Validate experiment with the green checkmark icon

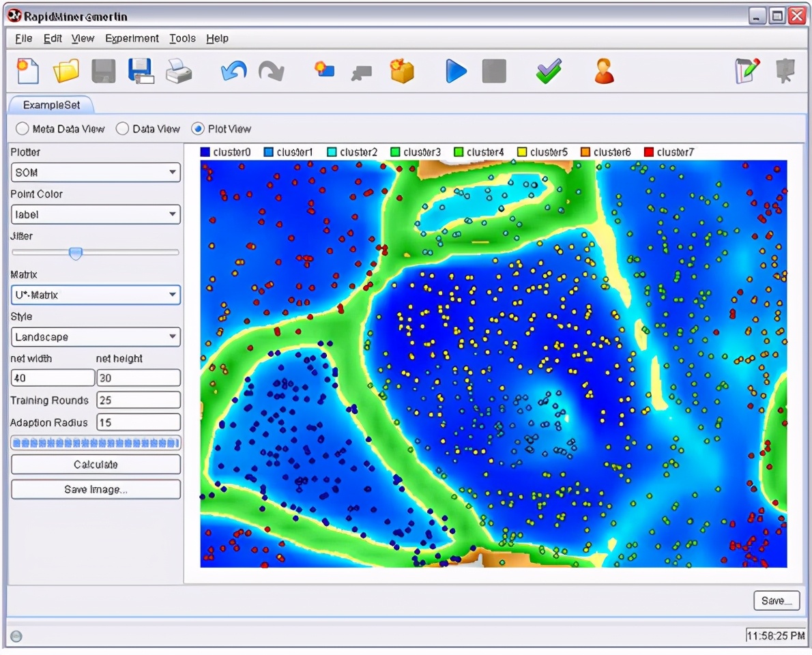coord(549,71)
